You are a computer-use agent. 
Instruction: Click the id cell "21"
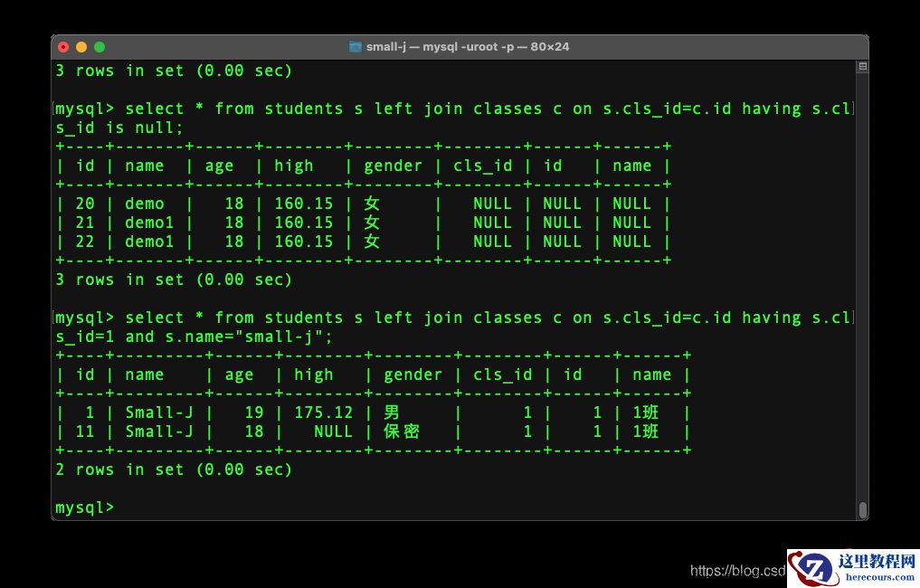coord(84,223)
